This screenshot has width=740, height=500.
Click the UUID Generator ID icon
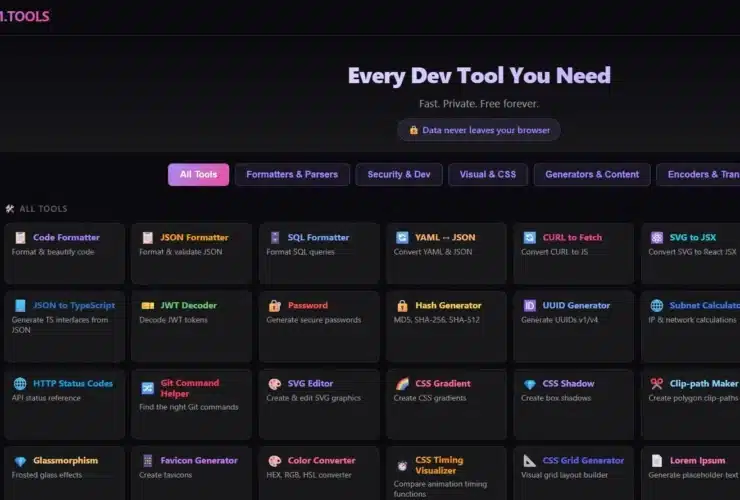(530, 305)
